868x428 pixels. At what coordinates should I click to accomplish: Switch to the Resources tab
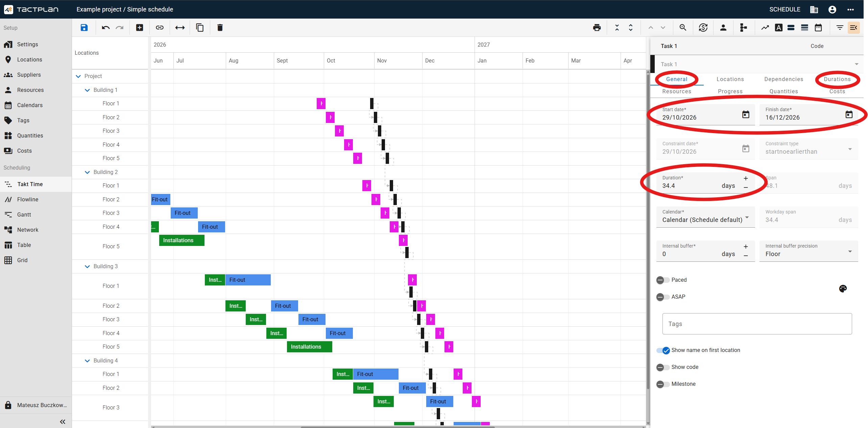[677, 91]
